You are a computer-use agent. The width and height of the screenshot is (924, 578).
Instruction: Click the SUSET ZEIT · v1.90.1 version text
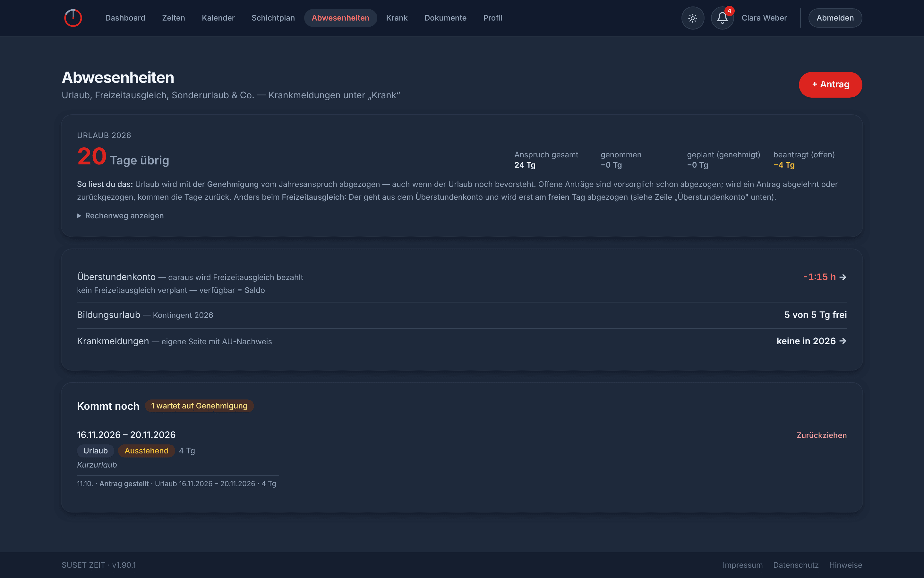98,565
